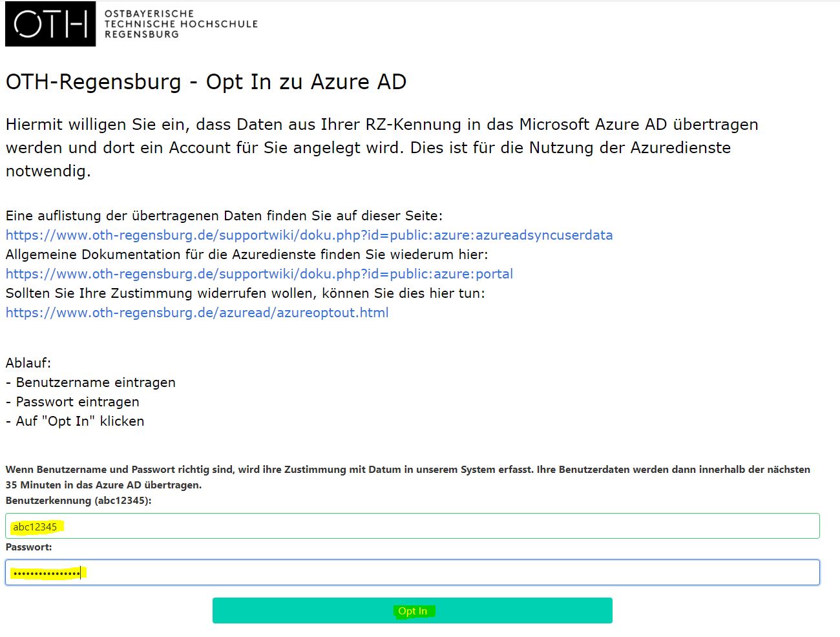
Task: Focus the Passwort input field
Action: (x=412, y=572)
